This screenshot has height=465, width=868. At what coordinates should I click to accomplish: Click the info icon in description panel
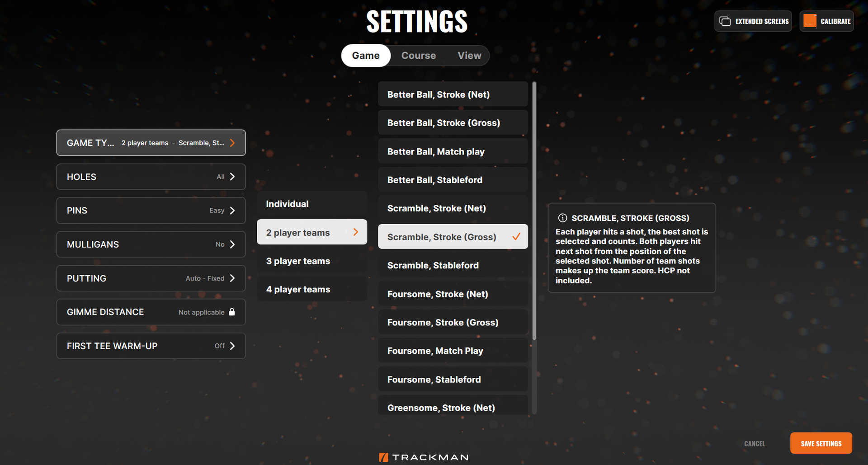pyautogui.click(x=562, y=218)
